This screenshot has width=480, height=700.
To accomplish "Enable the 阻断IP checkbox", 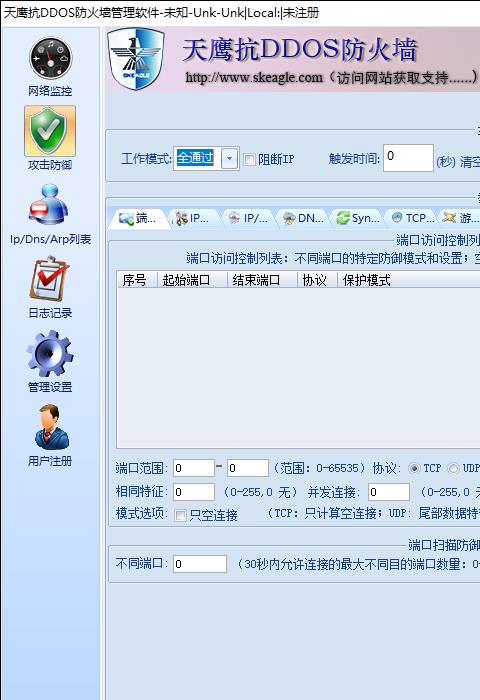I will coord(249,159).
